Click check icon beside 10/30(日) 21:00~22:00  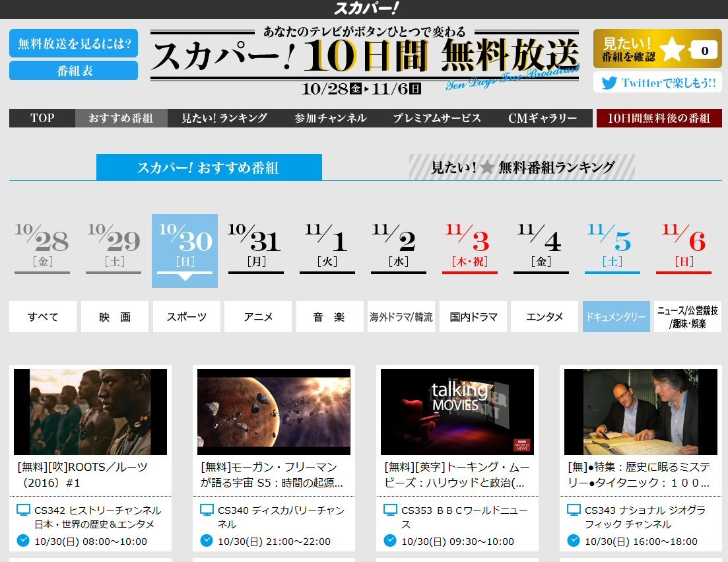(207, 541)
